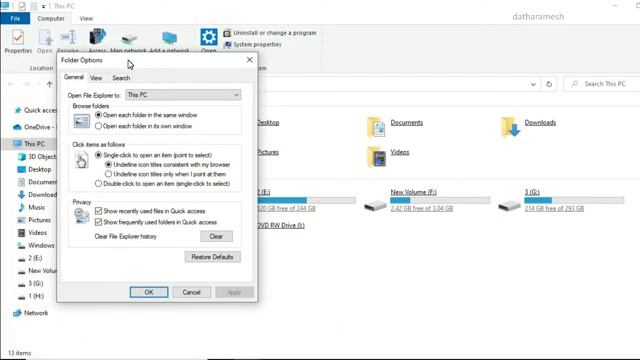The image size is (640, 360).
Task: Select Single-click to open an item
Action: click(98, 155)
